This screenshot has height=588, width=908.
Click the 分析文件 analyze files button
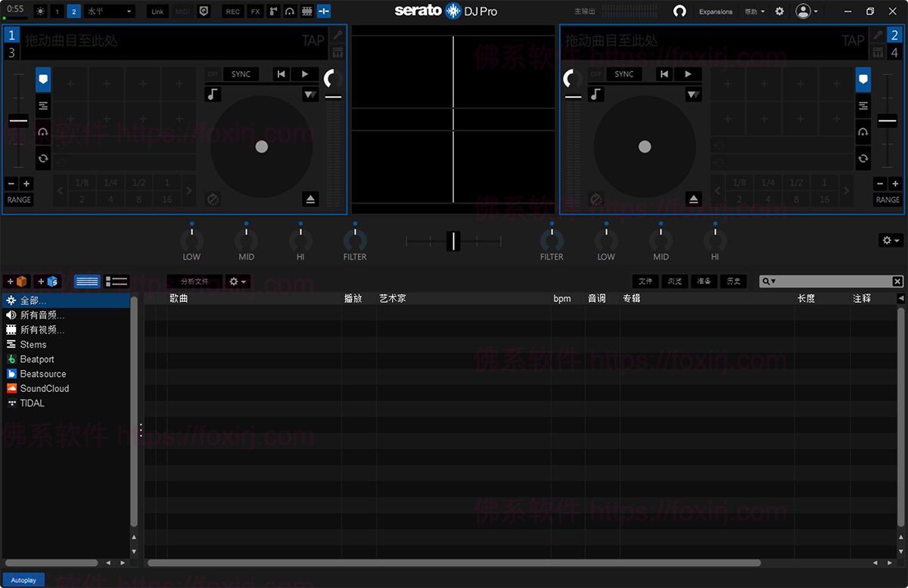click(194, 281)
